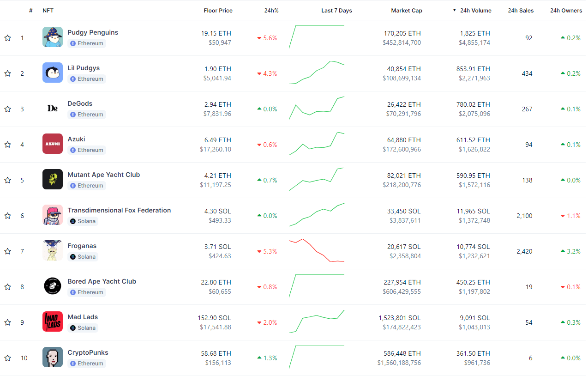
Task: Star the CryptoPunks collection
Action: point(7,358)
